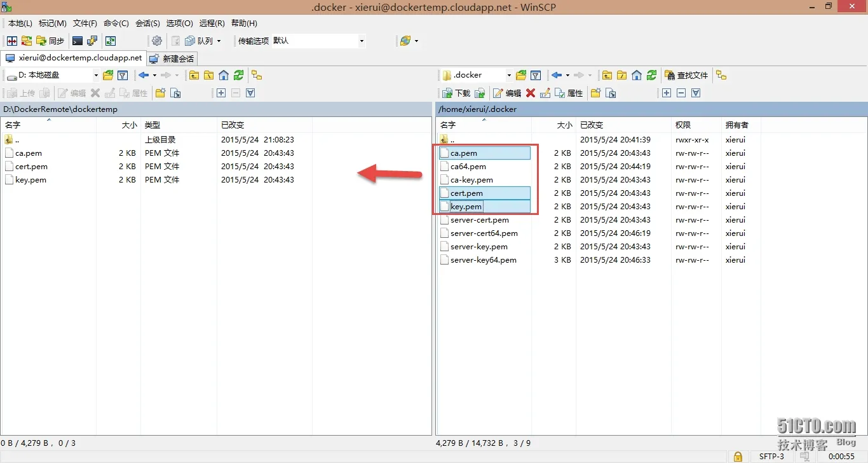
Task: Click remote 属性 properties button
Action: click(569, 93)
